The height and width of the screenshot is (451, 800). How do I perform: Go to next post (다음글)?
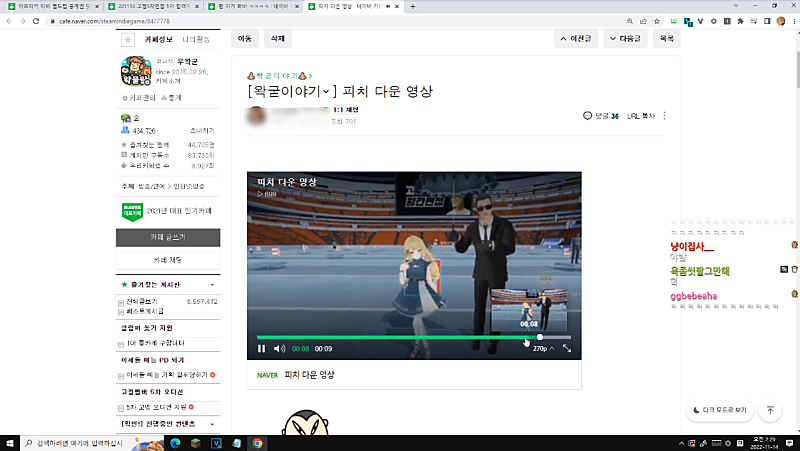point(627,39)
